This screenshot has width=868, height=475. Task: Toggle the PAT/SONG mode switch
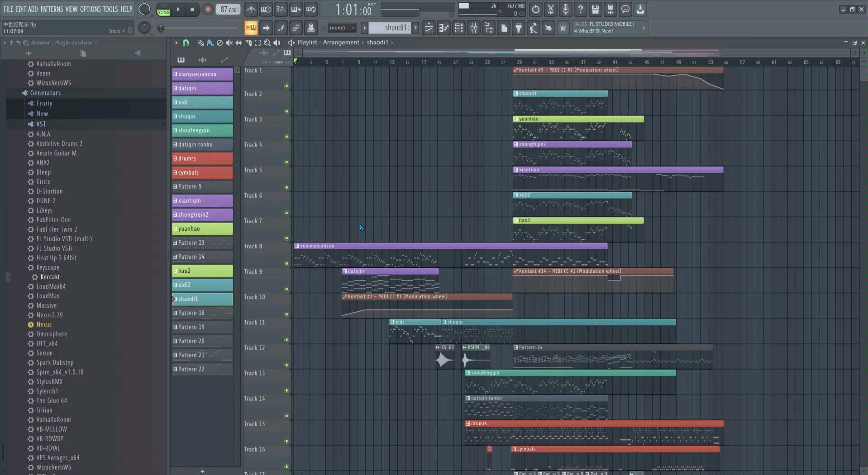point(163,9)
